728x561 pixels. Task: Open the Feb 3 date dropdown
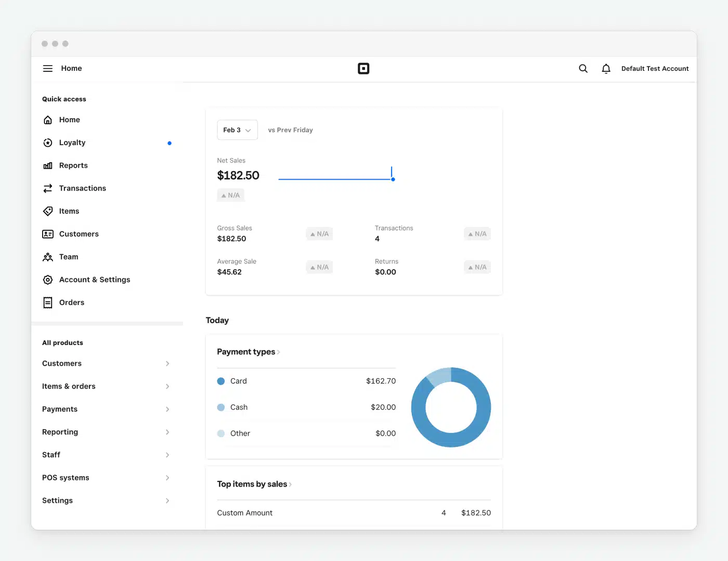tap(237, 130)
